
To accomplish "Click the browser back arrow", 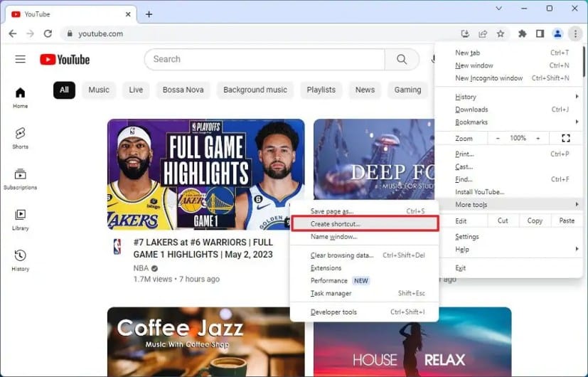I will click(x=13, y=33).
